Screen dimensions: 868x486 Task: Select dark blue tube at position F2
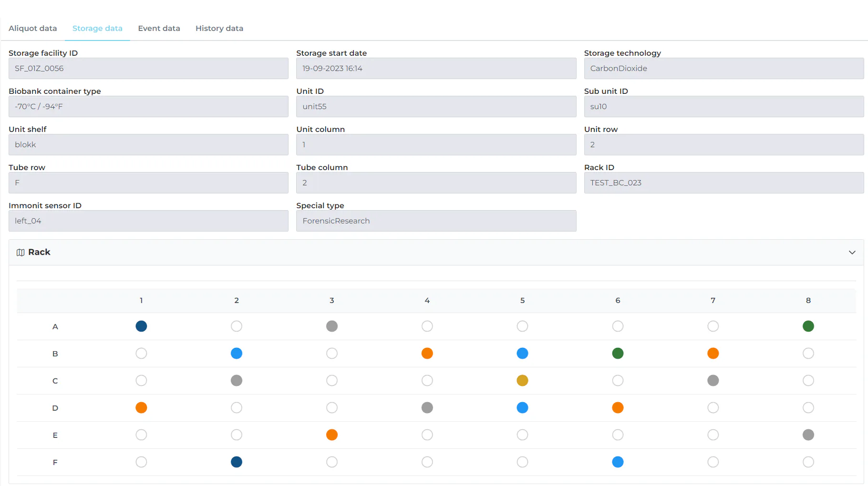coord(237,462)
